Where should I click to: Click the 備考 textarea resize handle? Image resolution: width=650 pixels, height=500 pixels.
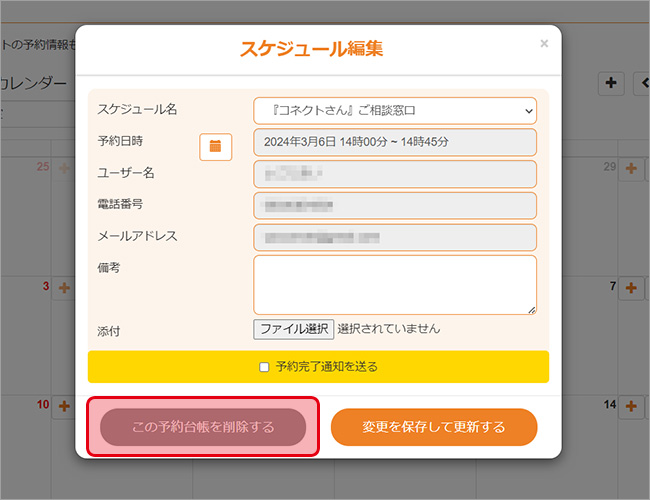click(x=532, y=310)
